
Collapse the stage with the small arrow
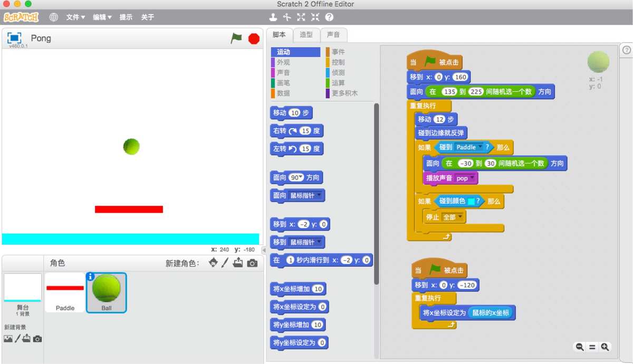(x=263, y=250)
